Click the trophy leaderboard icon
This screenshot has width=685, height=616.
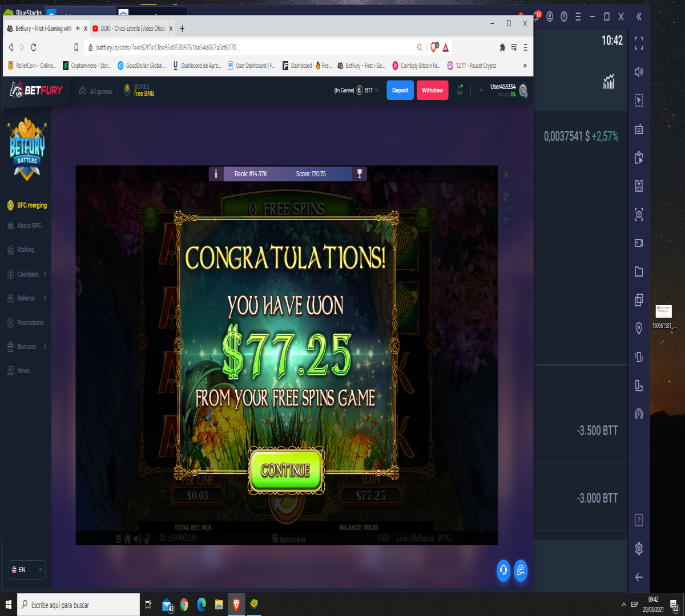[360, 174]
